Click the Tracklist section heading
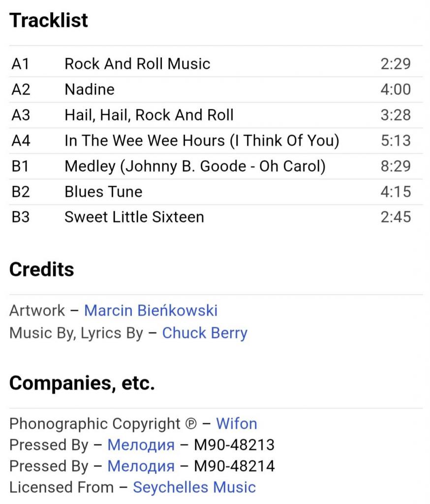This screenshot has height=504, width=430. (x=49, y=21)
